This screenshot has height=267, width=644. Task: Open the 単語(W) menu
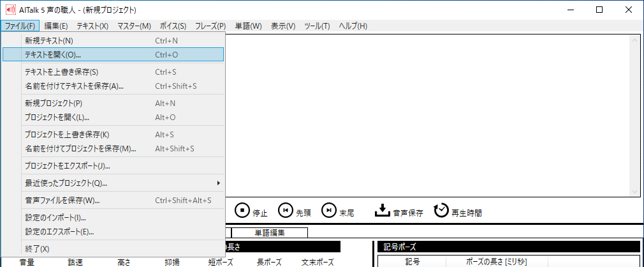click(x=248, y=26)
